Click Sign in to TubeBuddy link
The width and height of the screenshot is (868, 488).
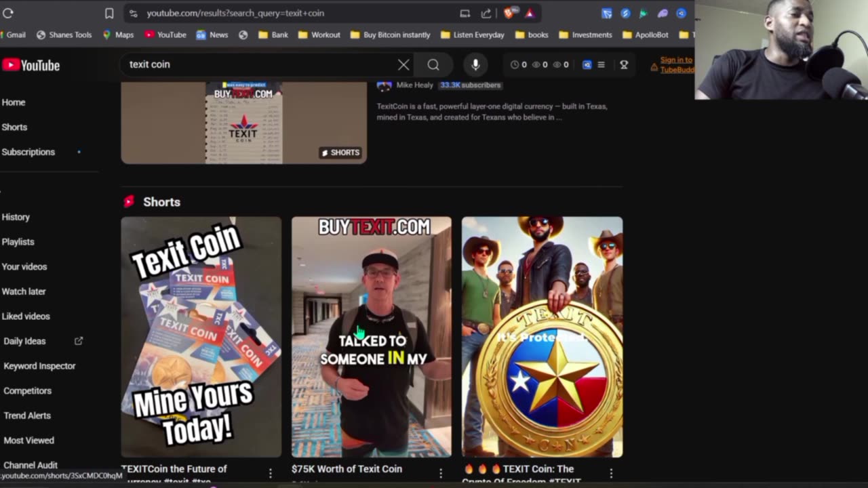click(676, 64)
